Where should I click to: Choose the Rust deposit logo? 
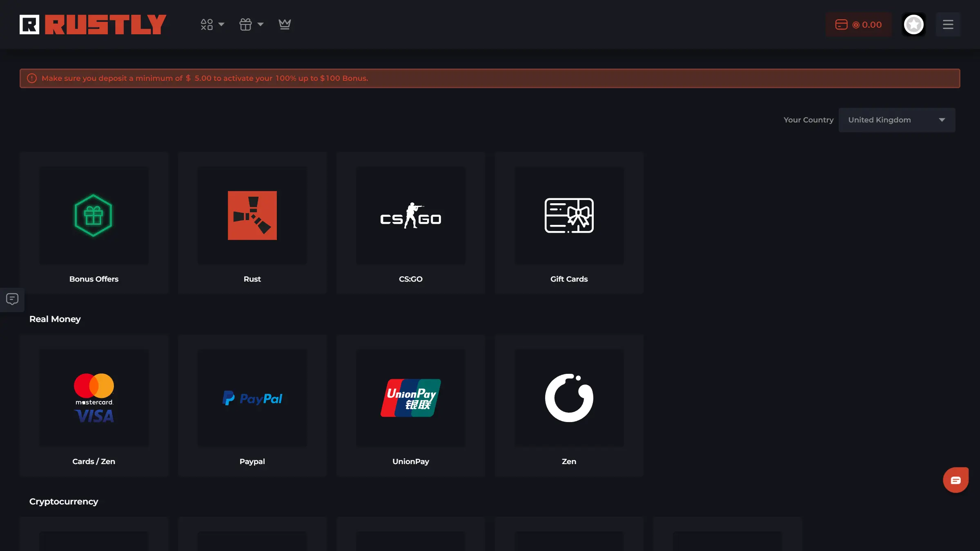click(252, 215)
